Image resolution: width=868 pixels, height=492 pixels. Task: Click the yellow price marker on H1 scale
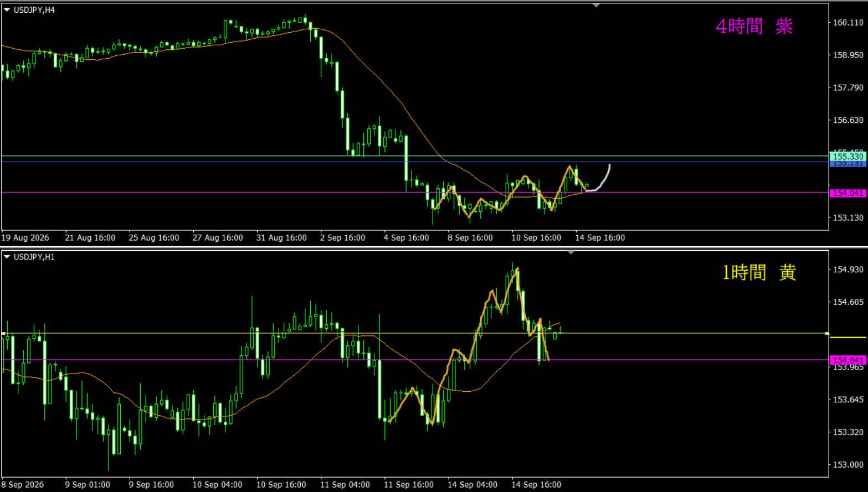pos(848,337)
